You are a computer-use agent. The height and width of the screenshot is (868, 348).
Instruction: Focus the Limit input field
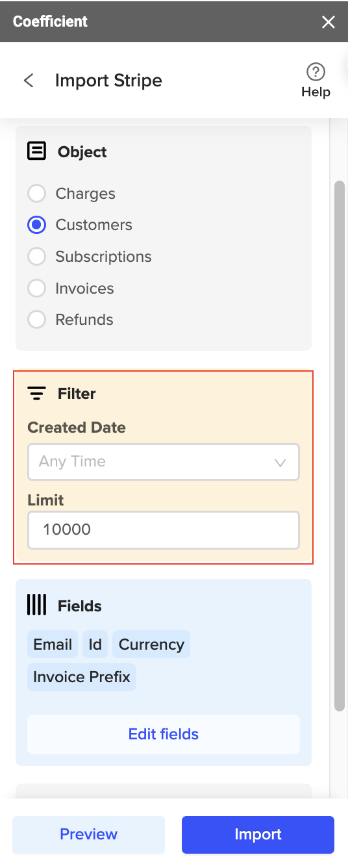coord(164,530)
